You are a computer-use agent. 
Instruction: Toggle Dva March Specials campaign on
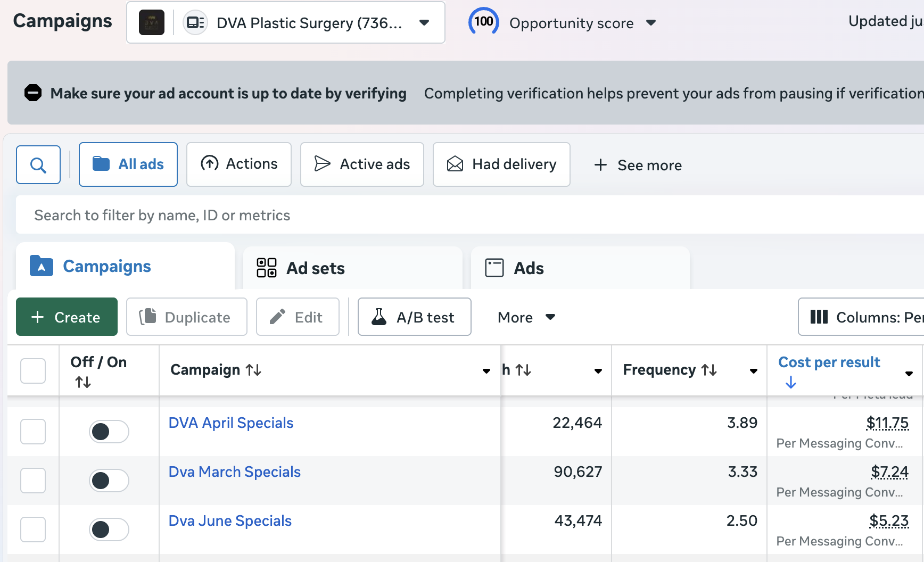point(109,481)
